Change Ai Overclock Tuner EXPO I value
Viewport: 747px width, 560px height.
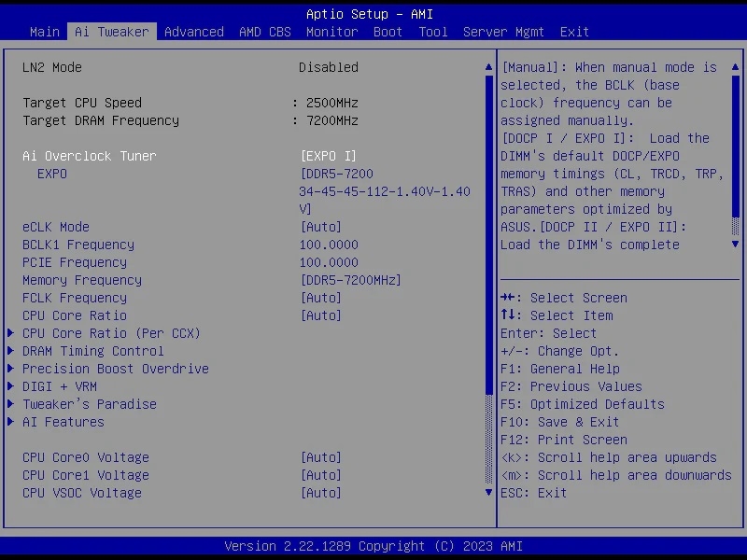click(x=328, y=156)
